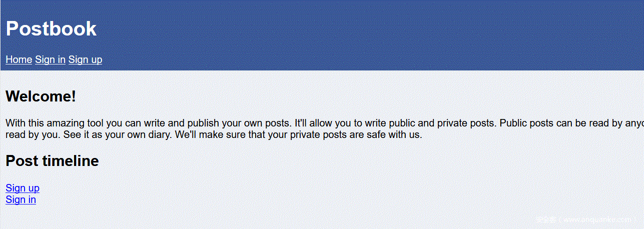Click the Sign up link below Post timeline

click(x=22, y=188)
